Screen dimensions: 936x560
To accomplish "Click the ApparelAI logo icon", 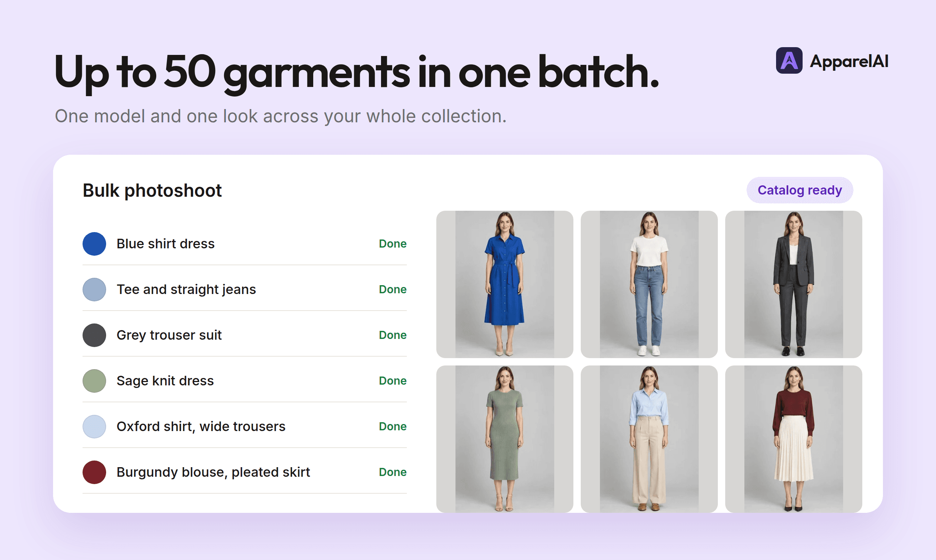I will point(789,60).
